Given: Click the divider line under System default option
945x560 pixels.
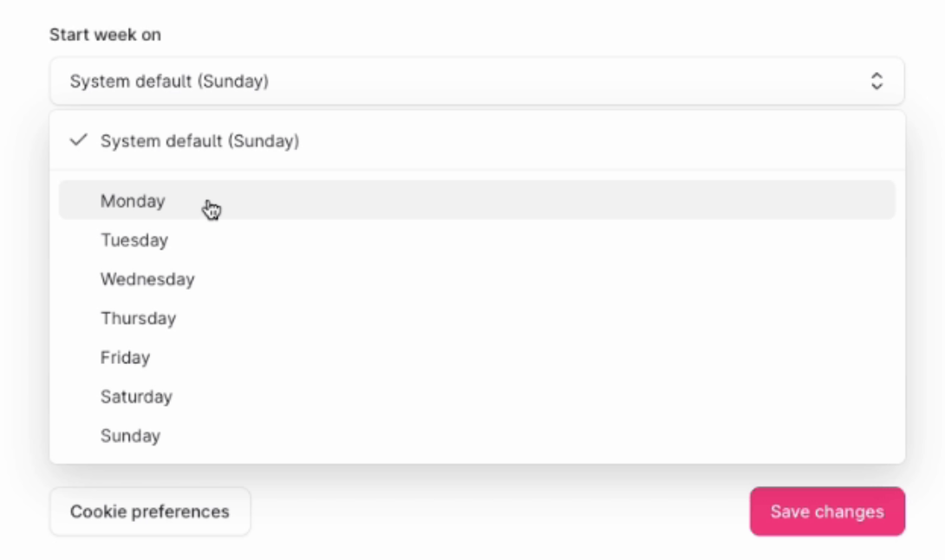Looking at the screenshot, I should pos(477,170).
